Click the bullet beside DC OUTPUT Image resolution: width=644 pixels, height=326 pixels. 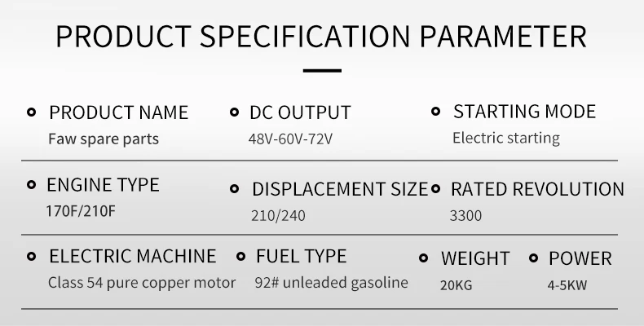click(233, 112)
